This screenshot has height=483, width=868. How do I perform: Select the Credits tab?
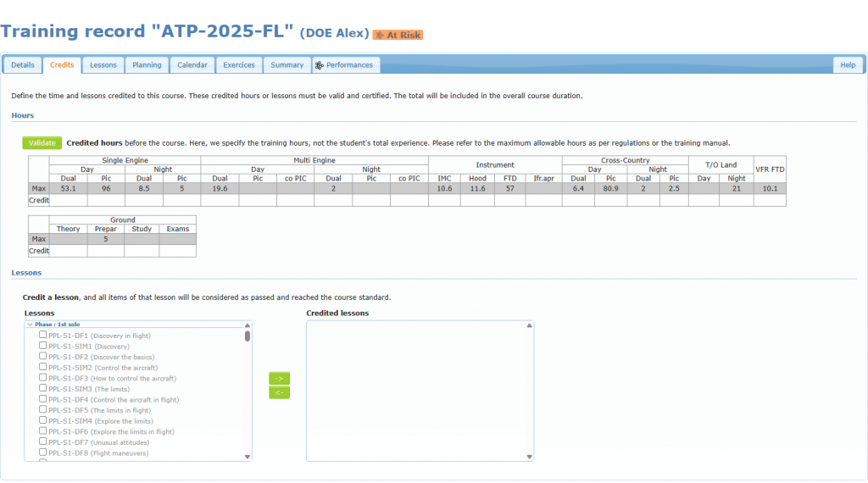coord(62,64)
